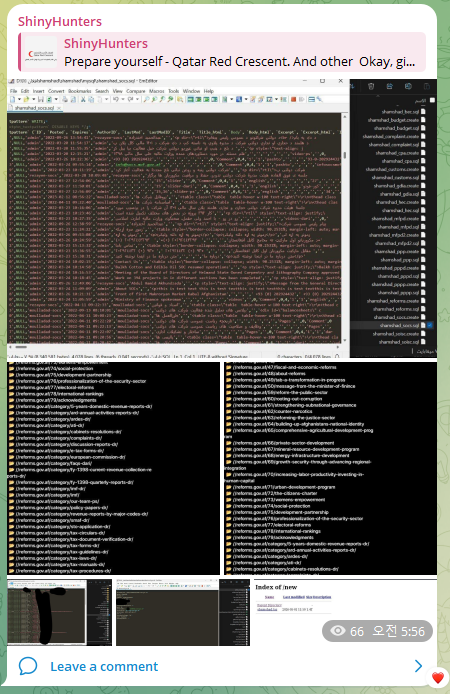Open the ShinyHunters channel name at top
450x694 pixels.
point(60,21)
